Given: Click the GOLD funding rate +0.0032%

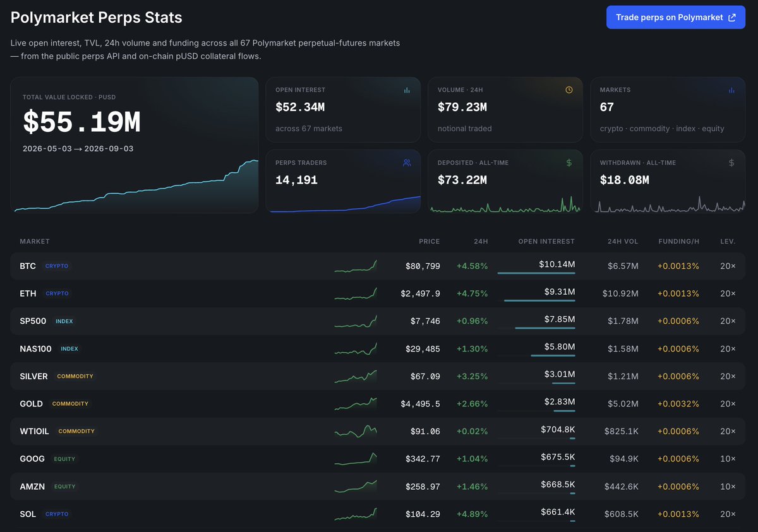Looking at the screenshot, I should 678,404.
